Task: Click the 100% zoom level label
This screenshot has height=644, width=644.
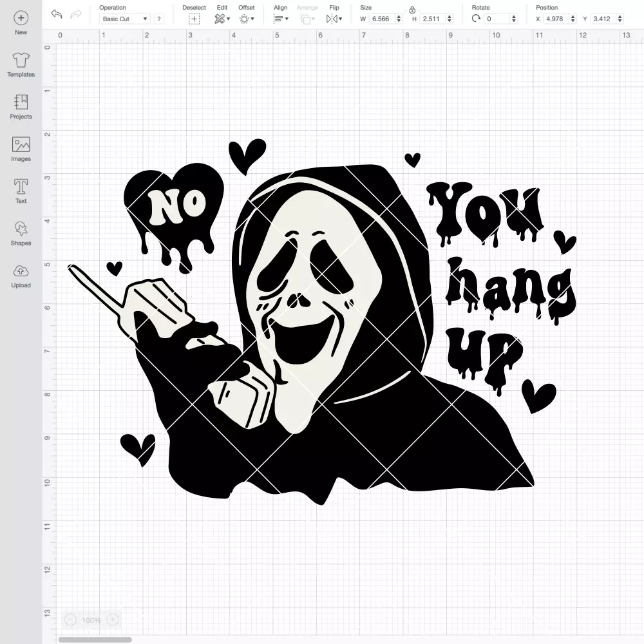Action: click(x=91, y=620)
